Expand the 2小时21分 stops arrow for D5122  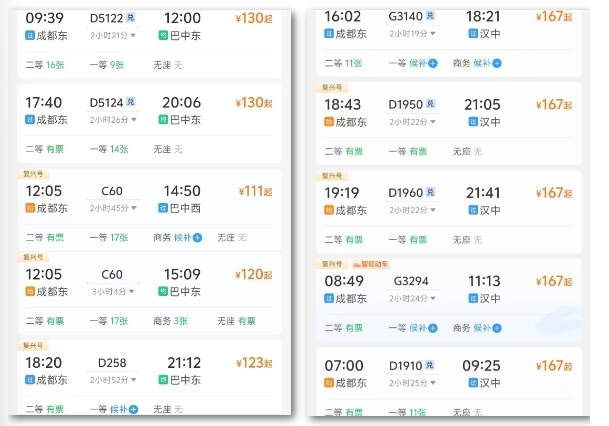(x=128, y=35)
